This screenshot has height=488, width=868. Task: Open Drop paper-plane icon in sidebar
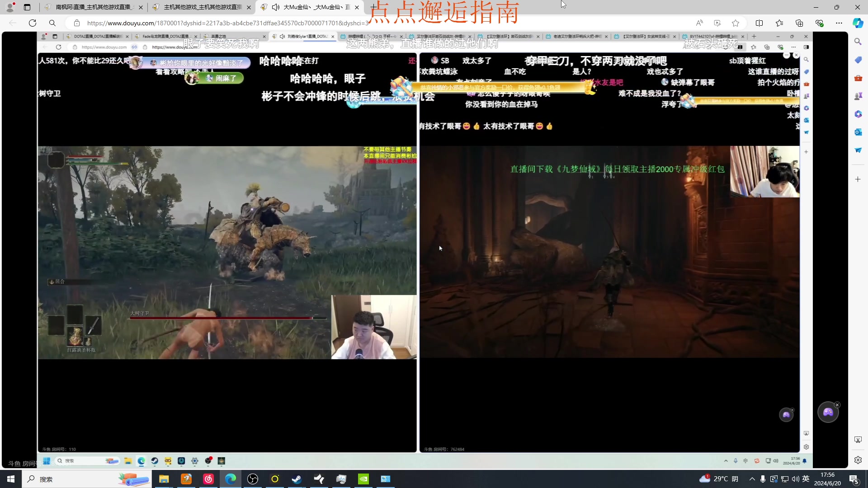coord(858,150)
